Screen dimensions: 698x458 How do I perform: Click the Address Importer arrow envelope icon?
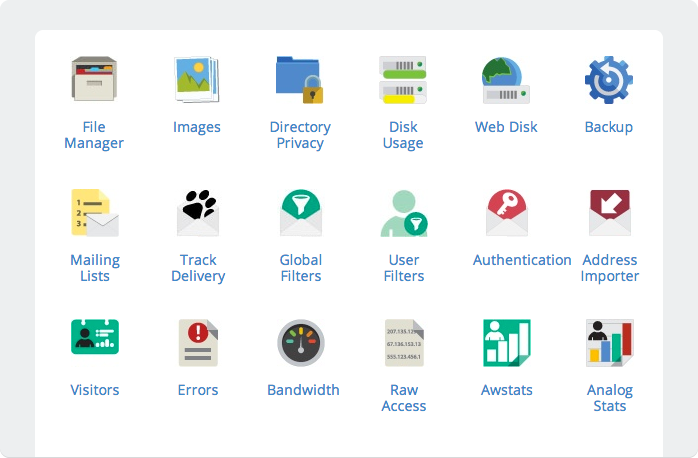610,213
